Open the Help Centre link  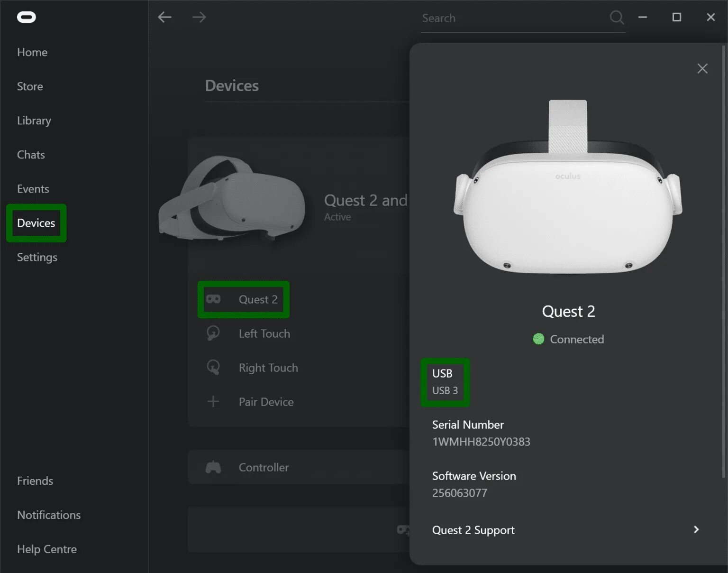[x=47, y=549]
